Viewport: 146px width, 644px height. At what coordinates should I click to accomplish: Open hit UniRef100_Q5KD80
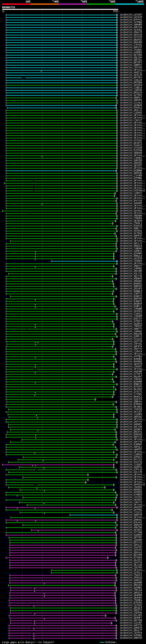(x=131, y=281)
